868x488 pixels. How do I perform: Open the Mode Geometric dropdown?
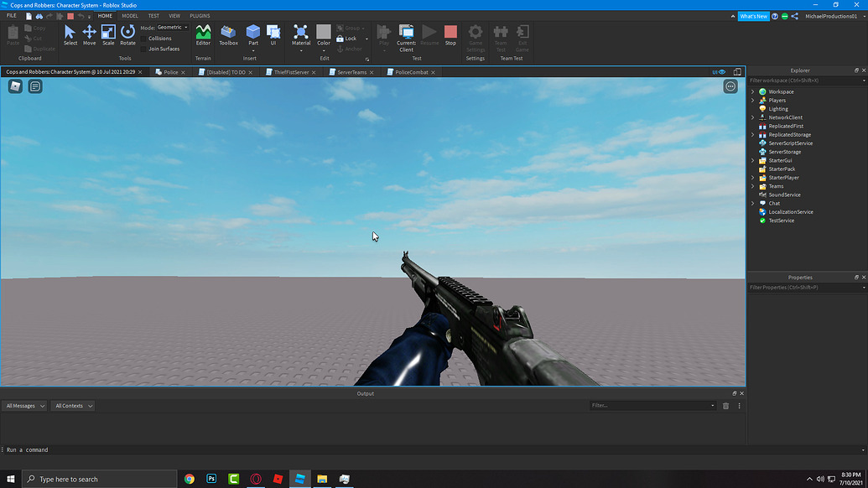pos(172,27)
